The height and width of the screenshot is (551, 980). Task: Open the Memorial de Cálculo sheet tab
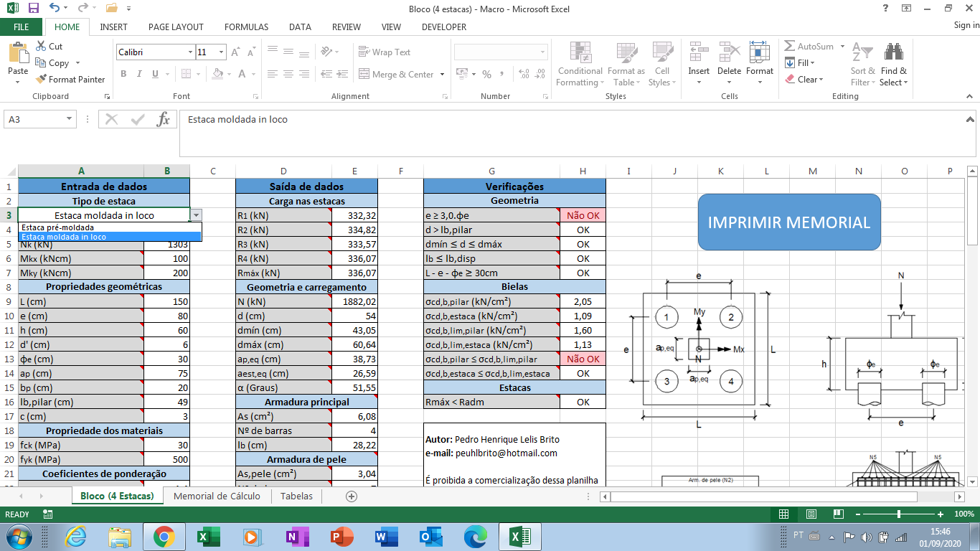coord(217,496)
